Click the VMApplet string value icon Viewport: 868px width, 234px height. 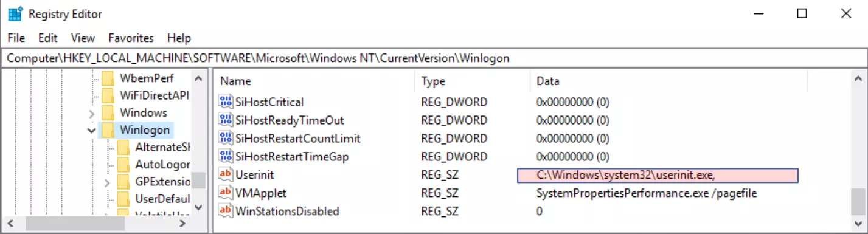(226, 193)
